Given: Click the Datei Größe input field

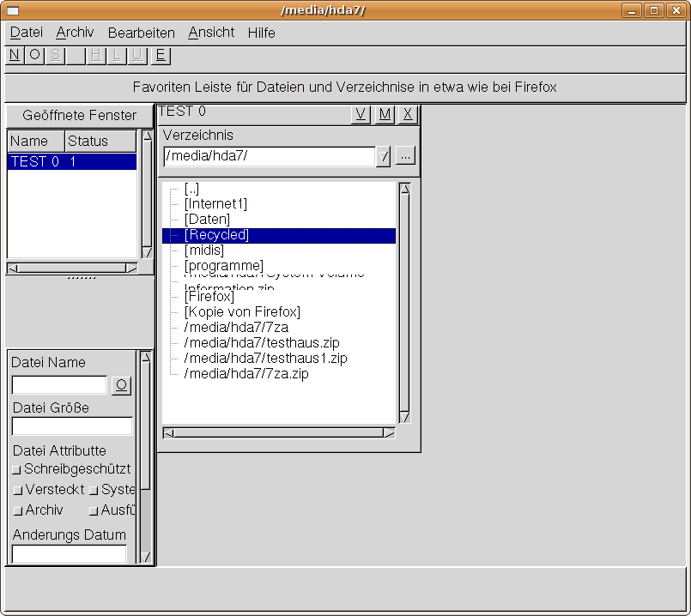Looking at the screenshot, I should point(72,426).
